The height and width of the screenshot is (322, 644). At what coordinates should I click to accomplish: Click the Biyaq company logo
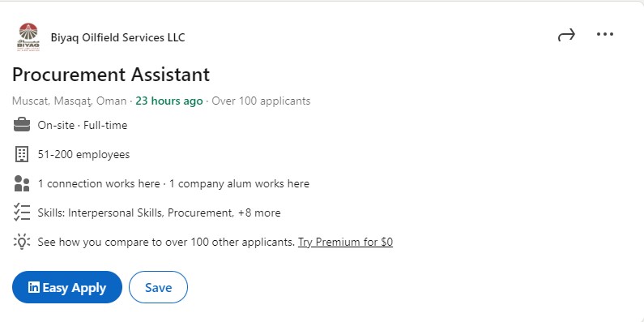tap(28, 37)
